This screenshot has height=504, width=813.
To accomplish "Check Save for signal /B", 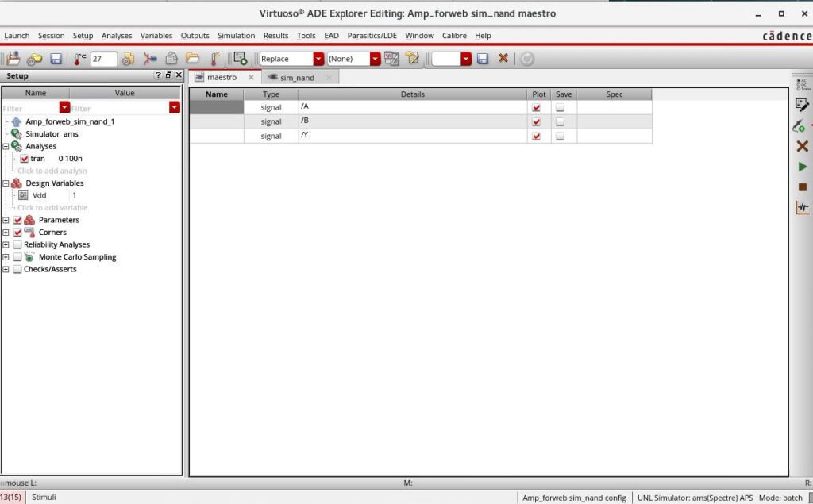I will (560, 122).
